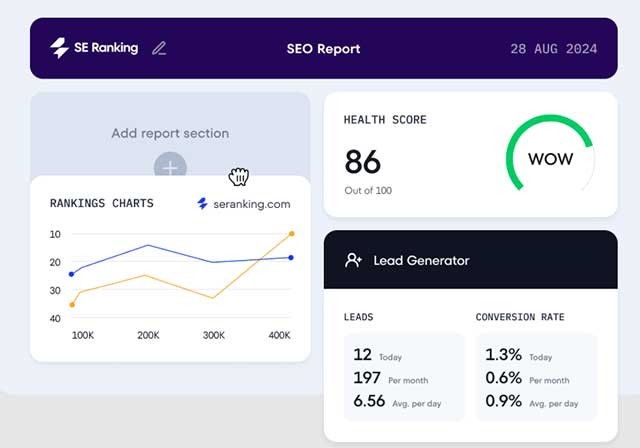Click the plus icon to add section
640x448 pixels.
[x=170, y=167]
